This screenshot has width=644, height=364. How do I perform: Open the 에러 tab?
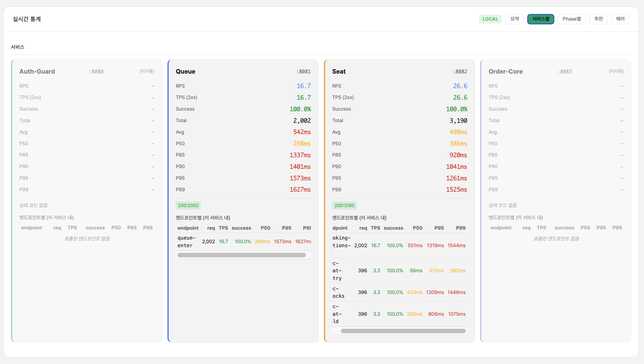[x=620, y=19]
